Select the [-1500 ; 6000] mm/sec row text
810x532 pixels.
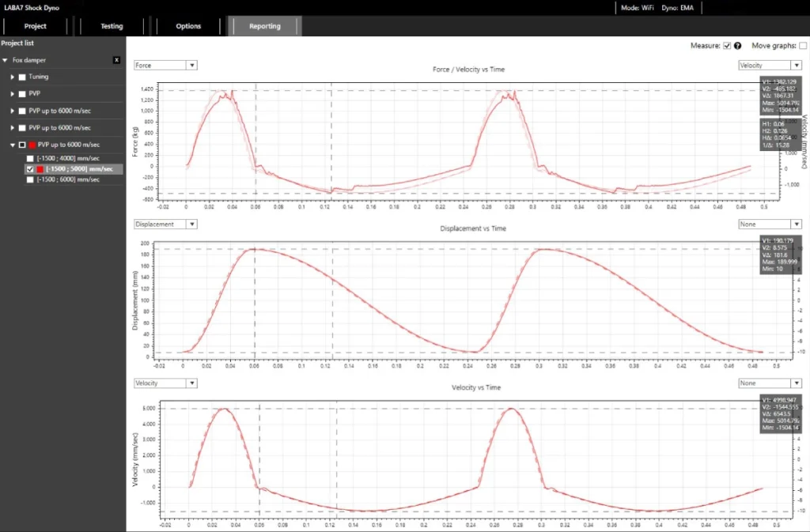click(68, 179)
